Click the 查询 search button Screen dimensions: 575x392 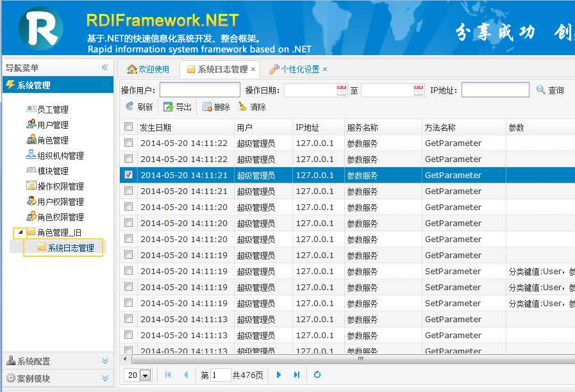(550, 90)
